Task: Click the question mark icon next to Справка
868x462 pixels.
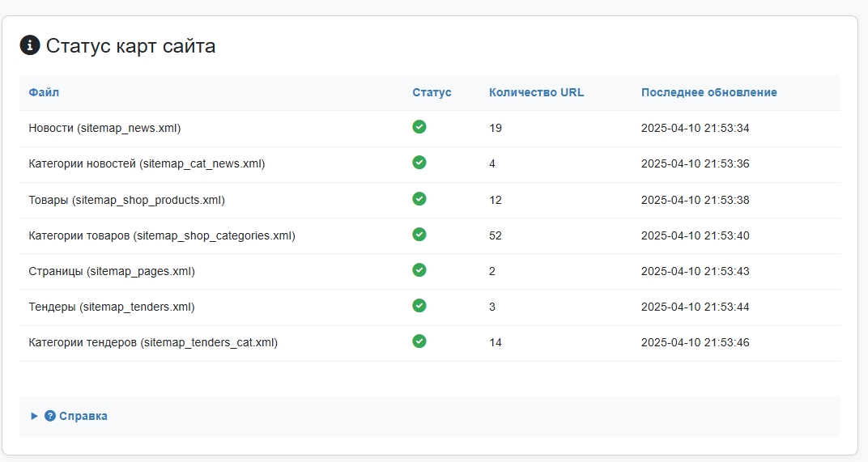Action: point(50,416)
